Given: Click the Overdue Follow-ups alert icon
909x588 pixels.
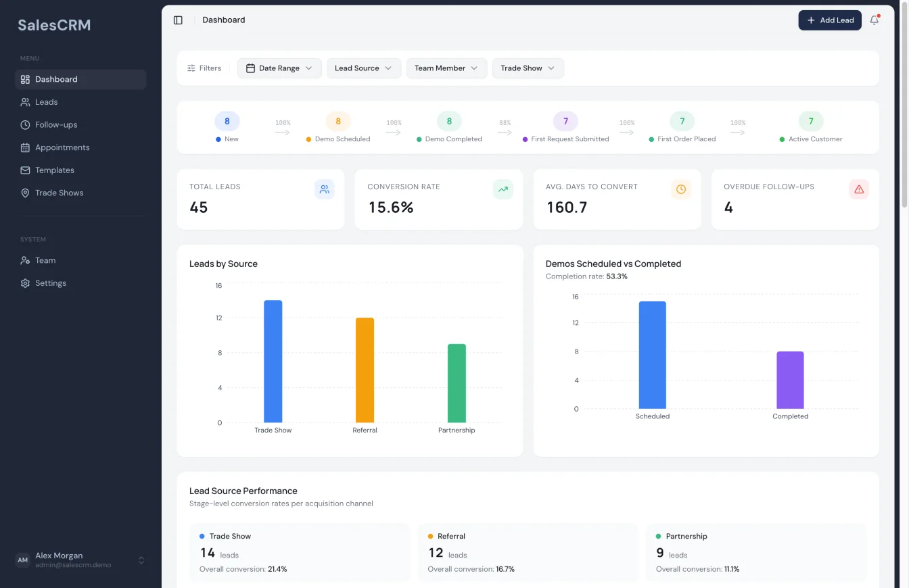Looking at the screenshot, I should 859,189.
